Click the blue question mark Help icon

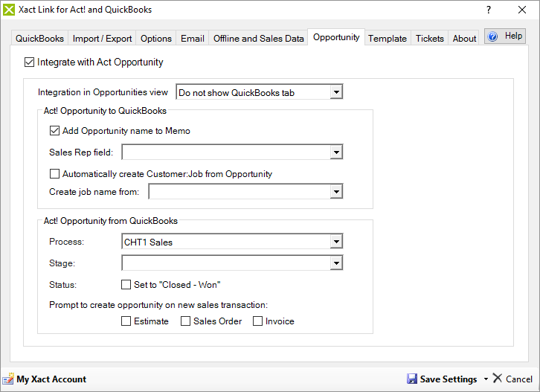tap(493, 36)
